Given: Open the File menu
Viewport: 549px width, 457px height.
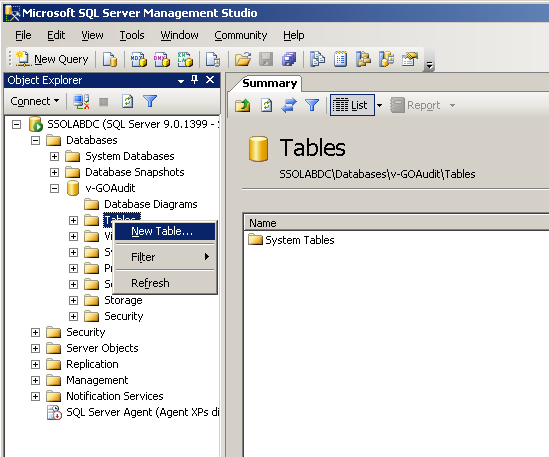Looking at the screenshot, I should click(23, 35).
